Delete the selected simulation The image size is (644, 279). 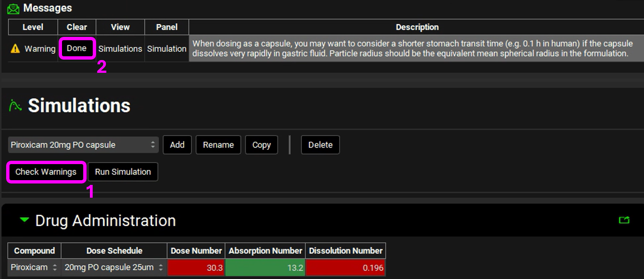(x=320, y=145)
